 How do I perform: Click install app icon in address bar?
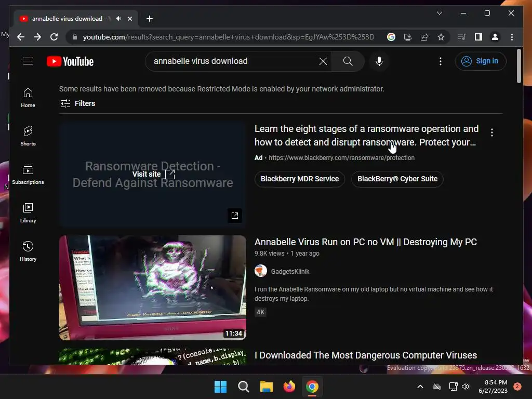pos(407,37)
